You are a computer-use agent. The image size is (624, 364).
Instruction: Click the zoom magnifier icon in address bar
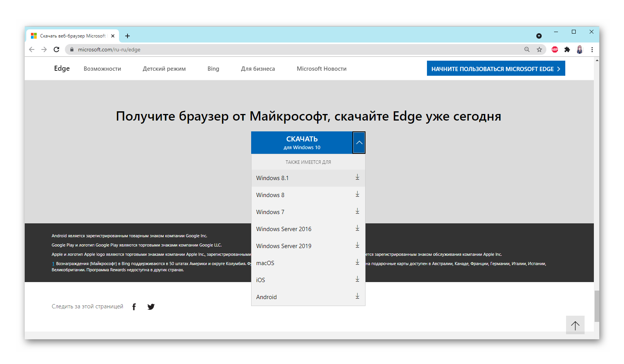pos(527,49)
